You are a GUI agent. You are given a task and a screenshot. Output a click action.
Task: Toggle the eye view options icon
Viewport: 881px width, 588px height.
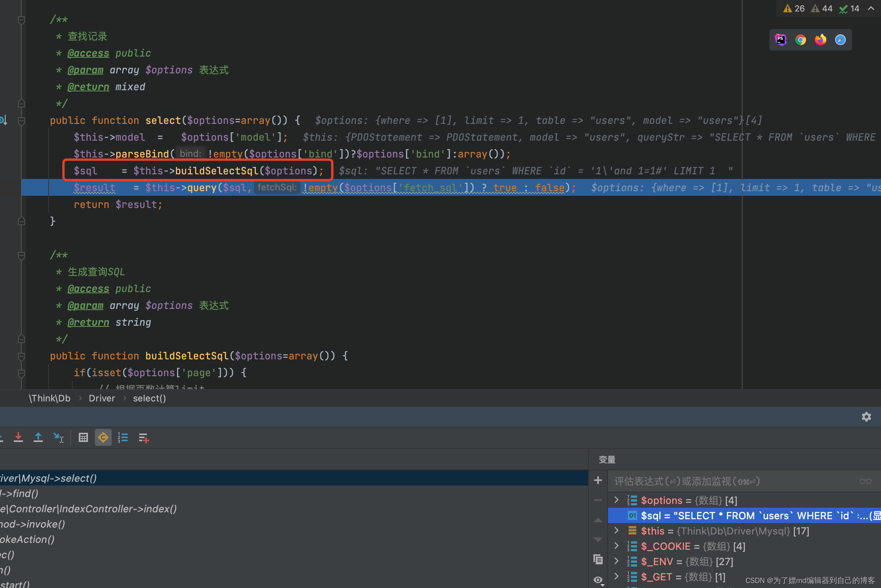pyautogui.click(x=598, y=580)
